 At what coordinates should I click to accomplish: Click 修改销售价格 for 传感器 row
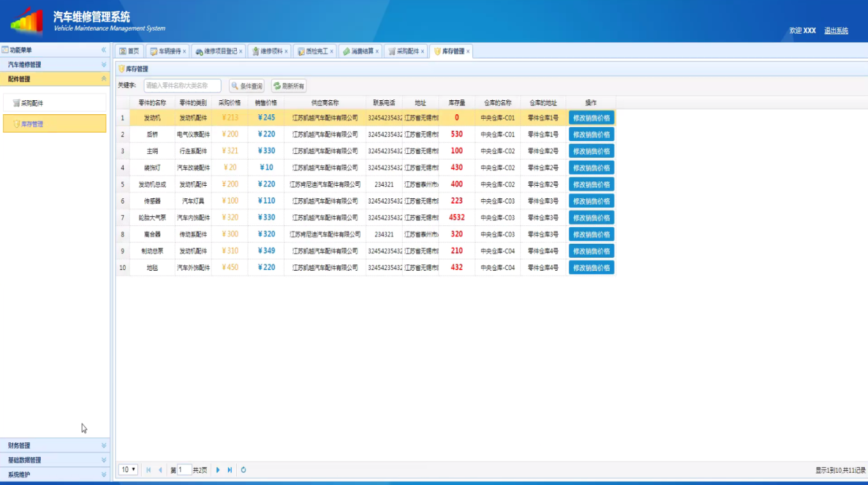(592, 201)
